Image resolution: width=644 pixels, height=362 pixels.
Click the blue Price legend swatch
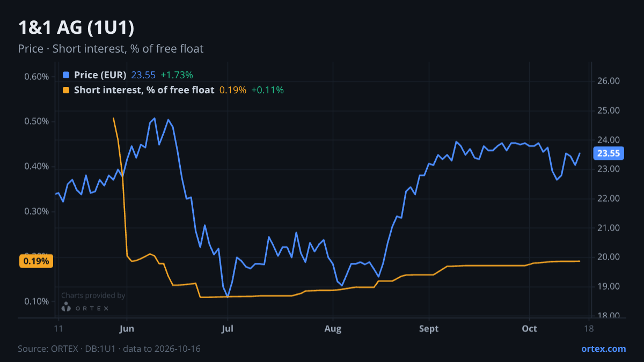66,75
